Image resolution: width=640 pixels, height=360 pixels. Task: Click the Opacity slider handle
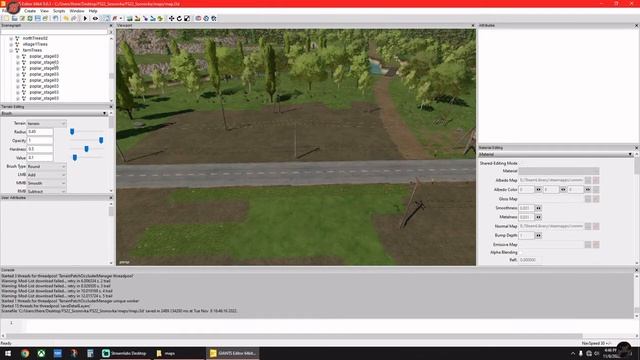[101, 140]
